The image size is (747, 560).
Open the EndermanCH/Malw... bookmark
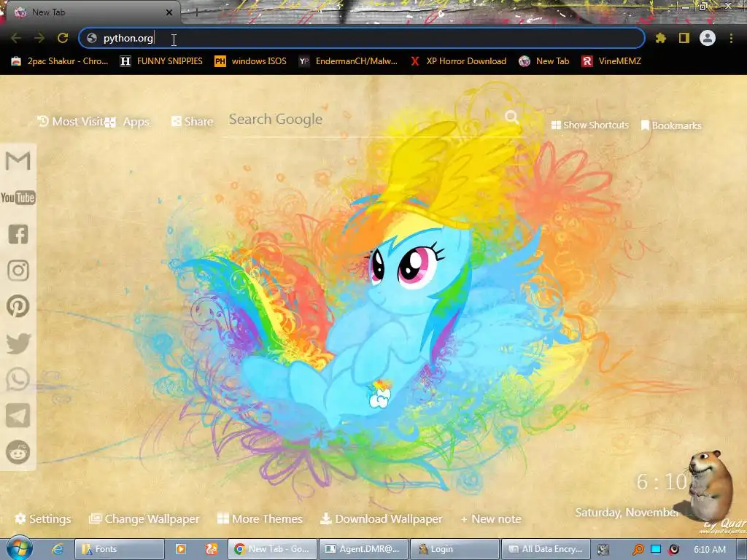[348, 61]
